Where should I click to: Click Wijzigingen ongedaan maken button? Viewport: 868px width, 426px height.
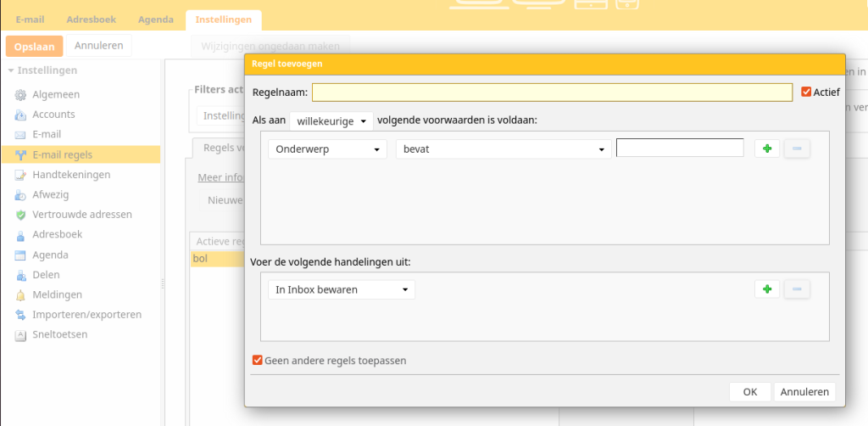[x=270, y=46]
